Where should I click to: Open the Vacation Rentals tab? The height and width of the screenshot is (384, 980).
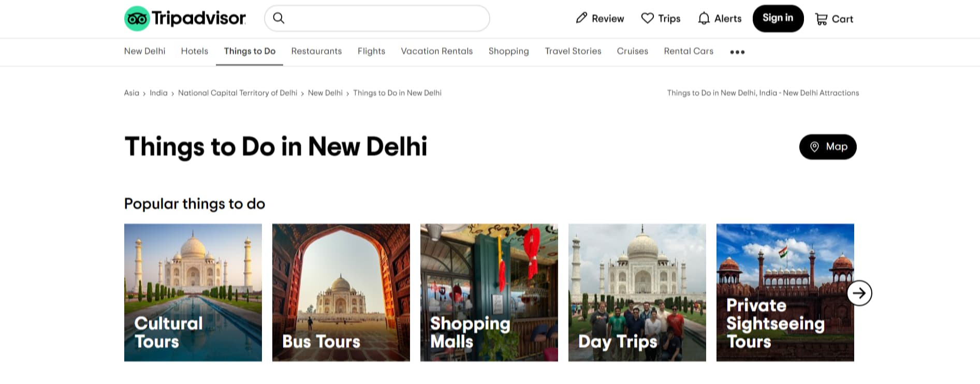pos(437,51)
